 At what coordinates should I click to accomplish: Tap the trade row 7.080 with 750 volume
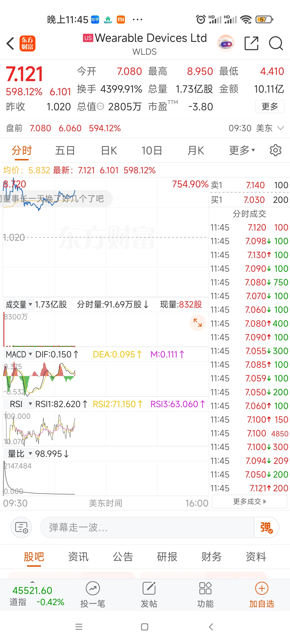coord(250,282)
